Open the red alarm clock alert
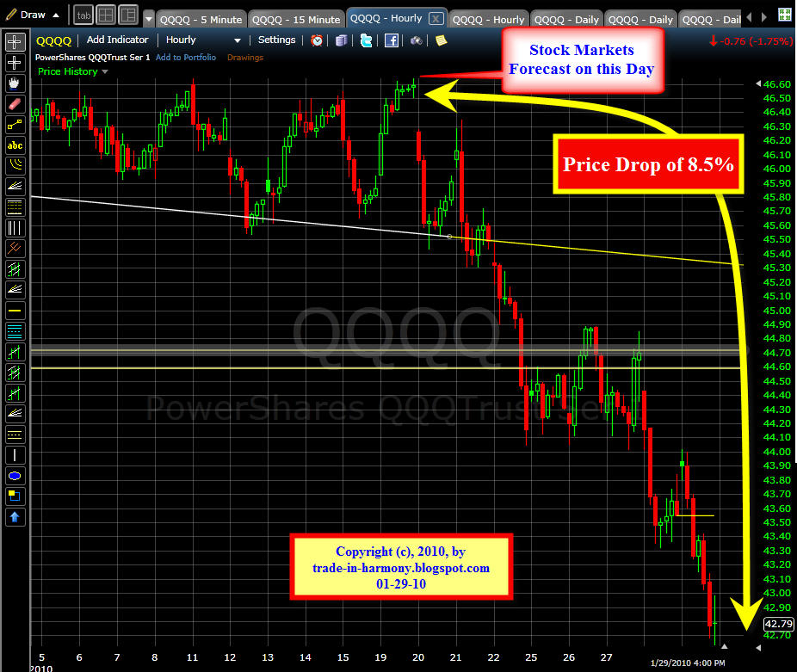797x672 pixels. (317, 40)
